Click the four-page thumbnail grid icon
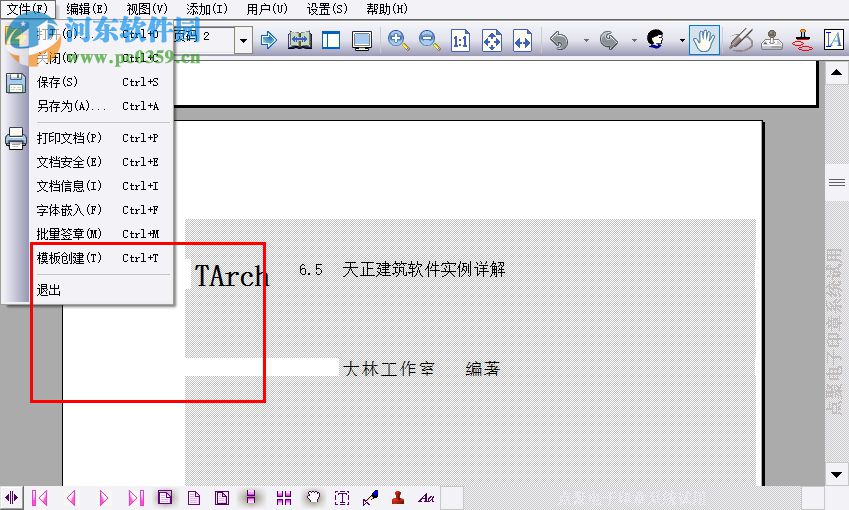 click(284, 498)
